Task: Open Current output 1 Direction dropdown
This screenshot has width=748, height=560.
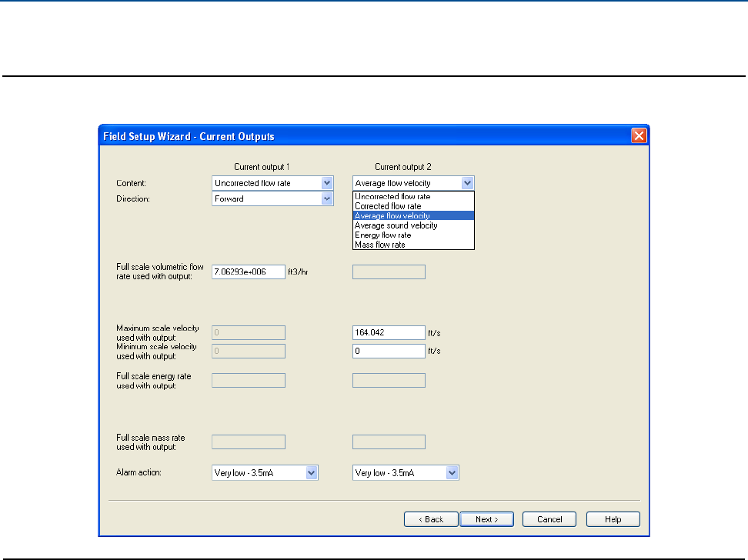Action: 326,198
